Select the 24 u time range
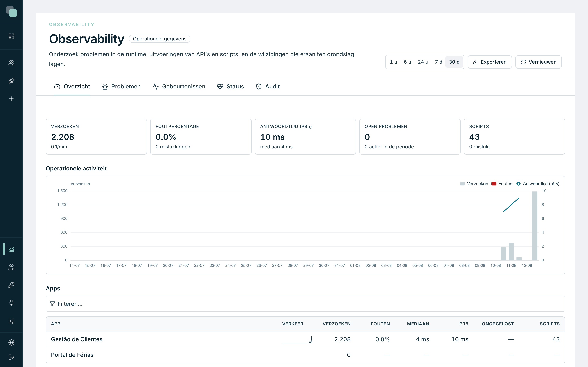The height and width of the screenshot is (367, 588). click(423, 62)
